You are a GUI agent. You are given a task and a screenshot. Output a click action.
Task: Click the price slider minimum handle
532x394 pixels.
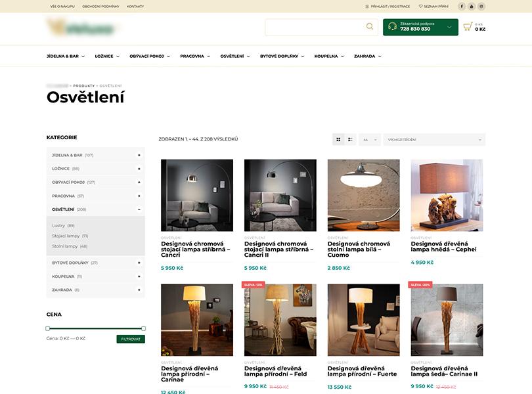(x=47, y=328)
